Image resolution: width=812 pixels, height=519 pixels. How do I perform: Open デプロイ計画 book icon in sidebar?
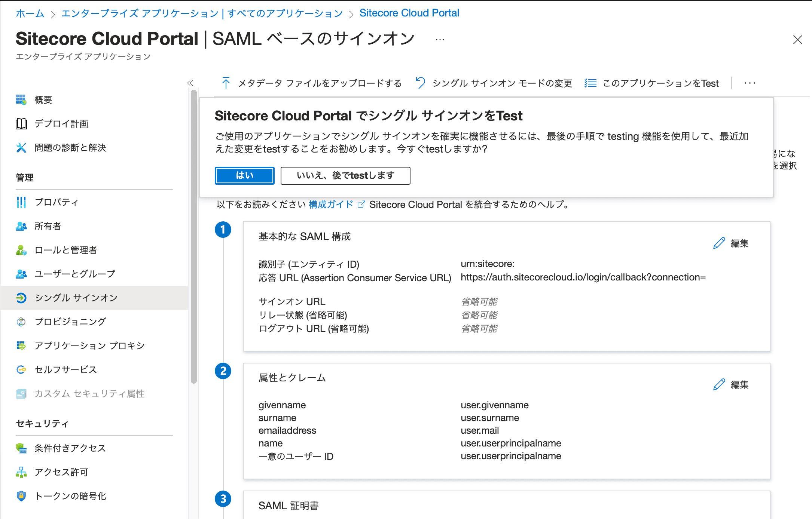(x=21, y=124)
